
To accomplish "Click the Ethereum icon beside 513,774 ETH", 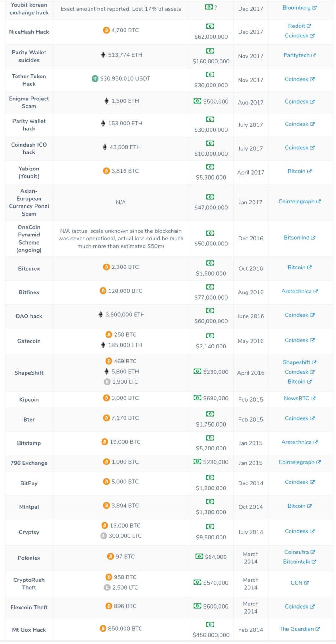I will 103,55.
